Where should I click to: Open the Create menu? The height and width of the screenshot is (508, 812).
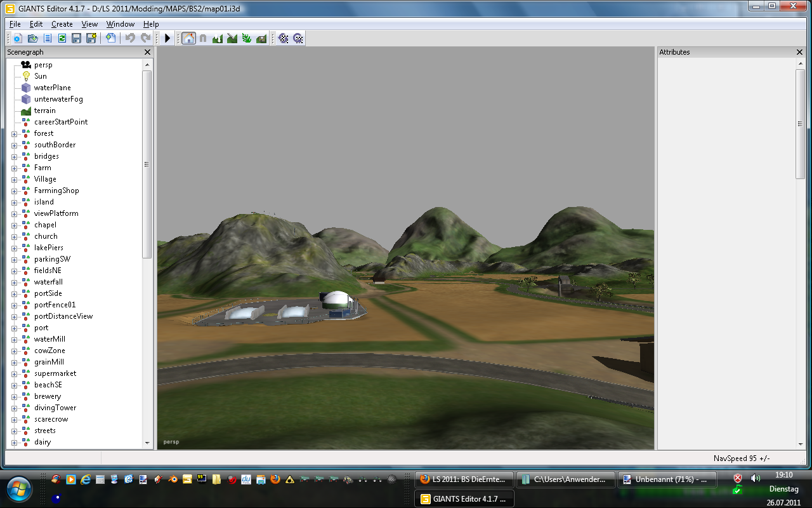[x=62, y=24]
